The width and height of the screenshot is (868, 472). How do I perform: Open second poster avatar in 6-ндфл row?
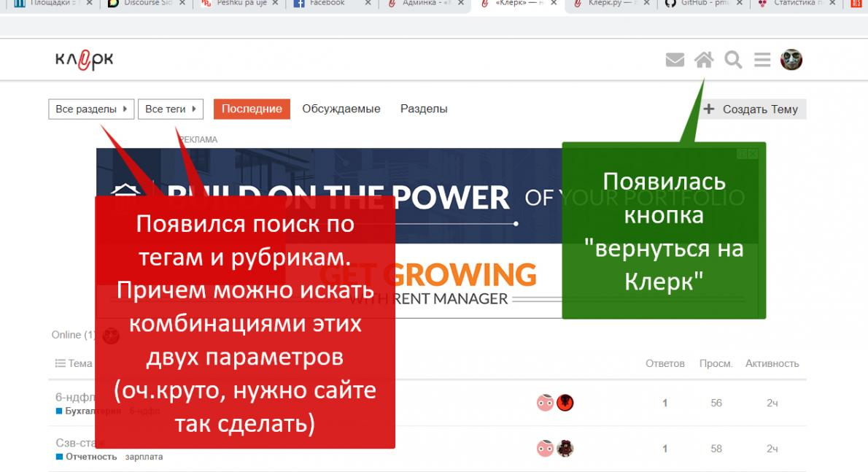(565, 403)
